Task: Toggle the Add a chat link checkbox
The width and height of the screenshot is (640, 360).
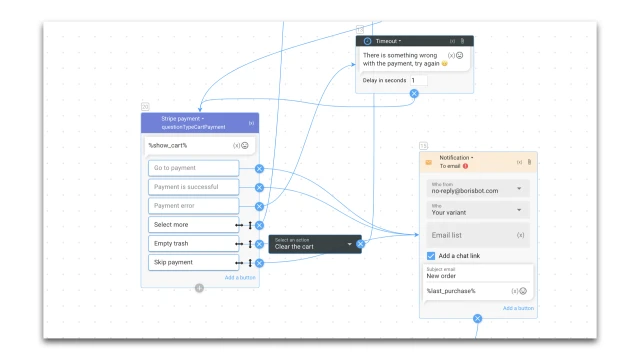Action: 431,256
